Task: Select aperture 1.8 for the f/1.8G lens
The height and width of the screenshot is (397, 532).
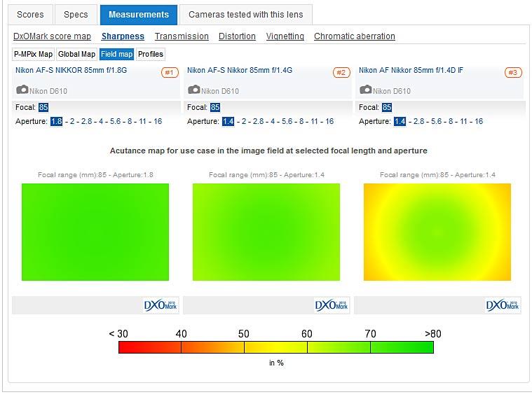Action: click(56, 121)
